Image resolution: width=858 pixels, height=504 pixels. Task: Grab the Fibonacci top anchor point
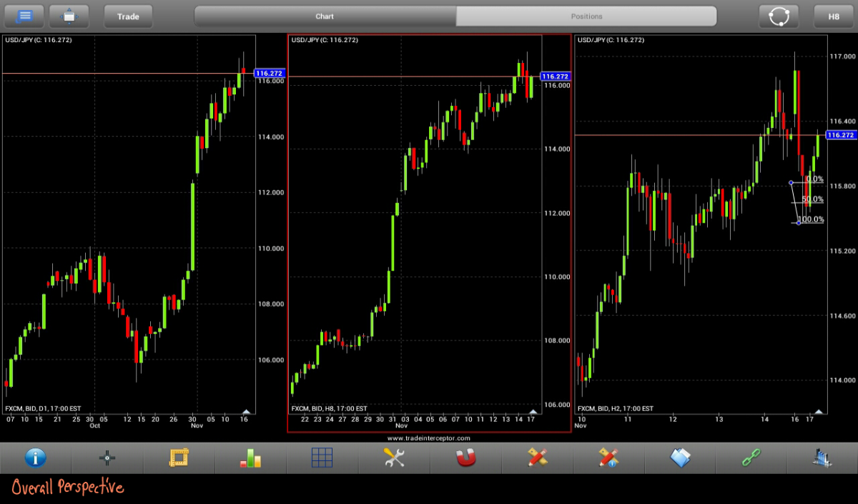791,182
